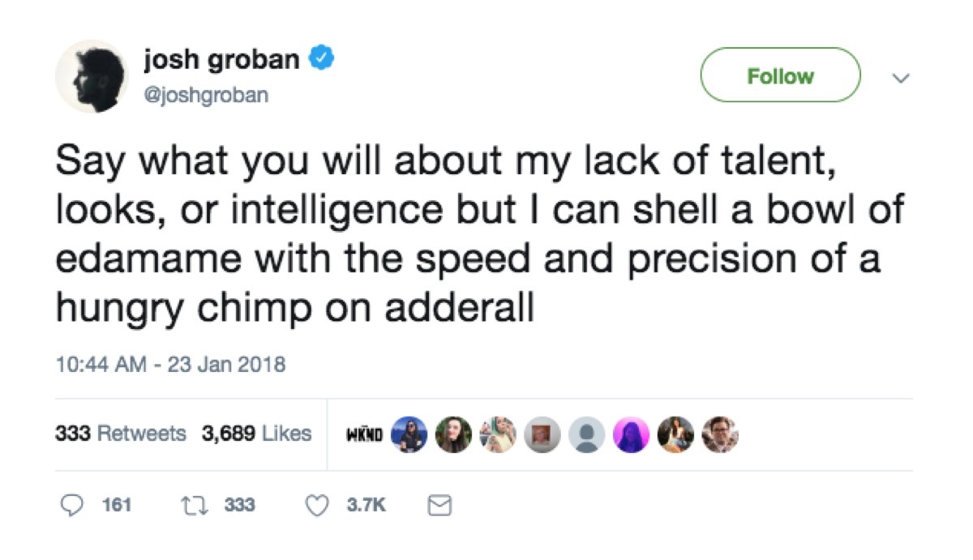973x560 pixels.
Task: Follow josh groban
Action: coord(780,75)
